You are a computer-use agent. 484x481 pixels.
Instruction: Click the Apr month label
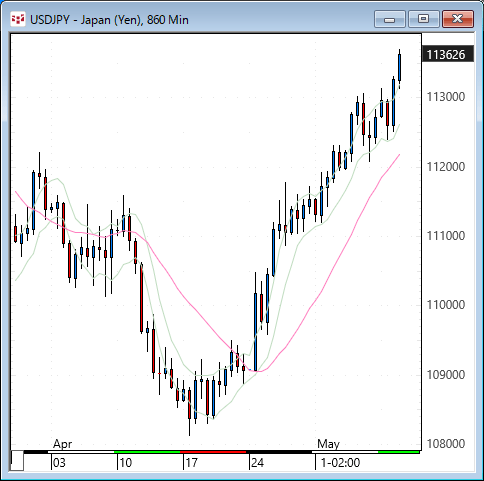(62, 444)
